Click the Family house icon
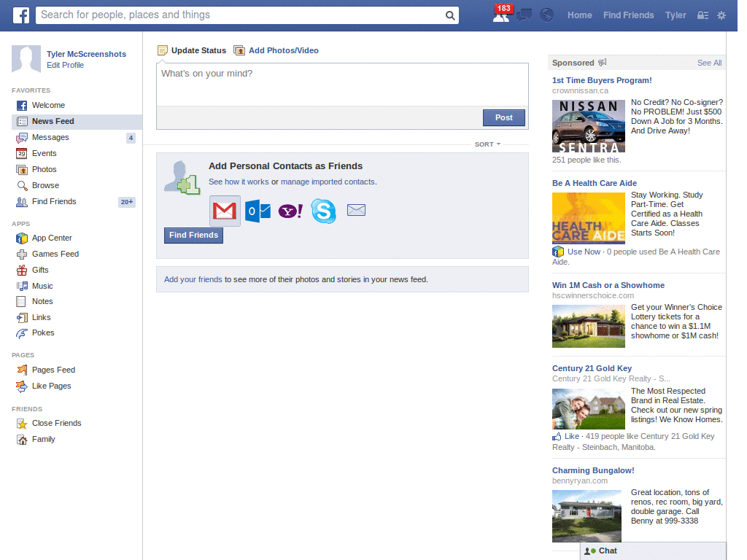Screen dimensions: 747x560 click(x=22, y=440)
